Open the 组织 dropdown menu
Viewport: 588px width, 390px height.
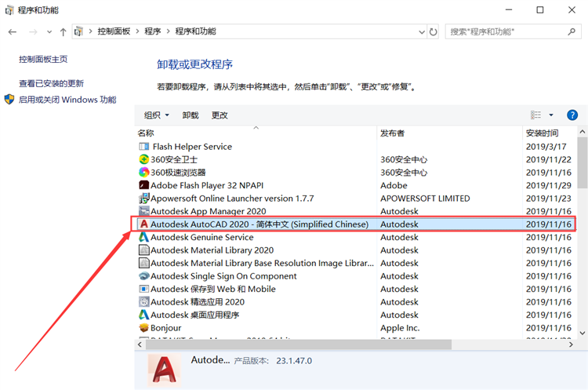pos(157,115)
